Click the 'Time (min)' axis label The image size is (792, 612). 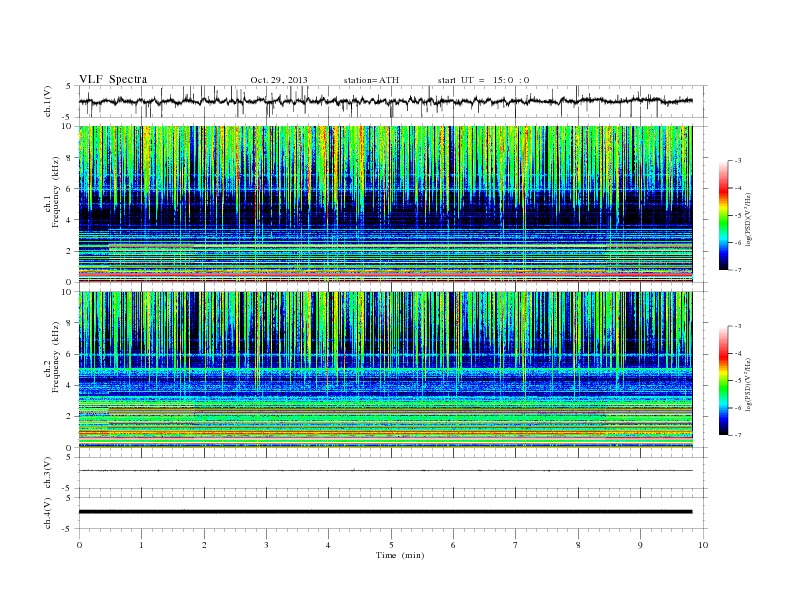[x=400, y=555]
